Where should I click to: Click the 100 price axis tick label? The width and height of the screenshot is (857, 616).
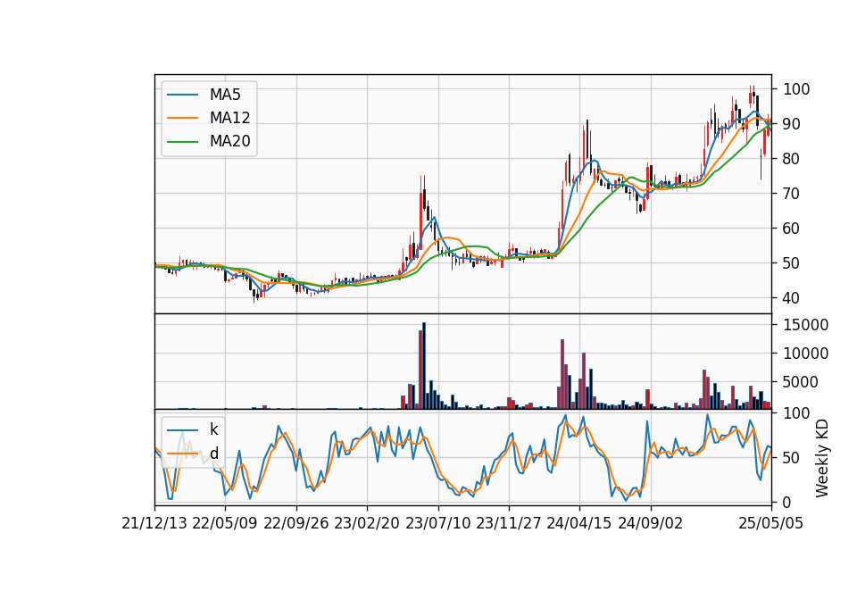click(796, 89)
